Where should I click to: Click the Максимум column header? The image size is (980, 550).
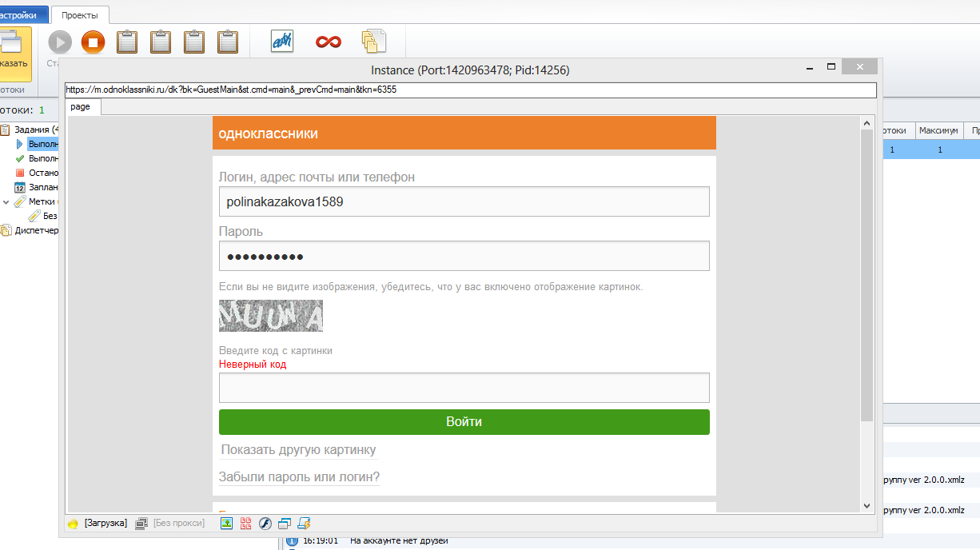938,130
